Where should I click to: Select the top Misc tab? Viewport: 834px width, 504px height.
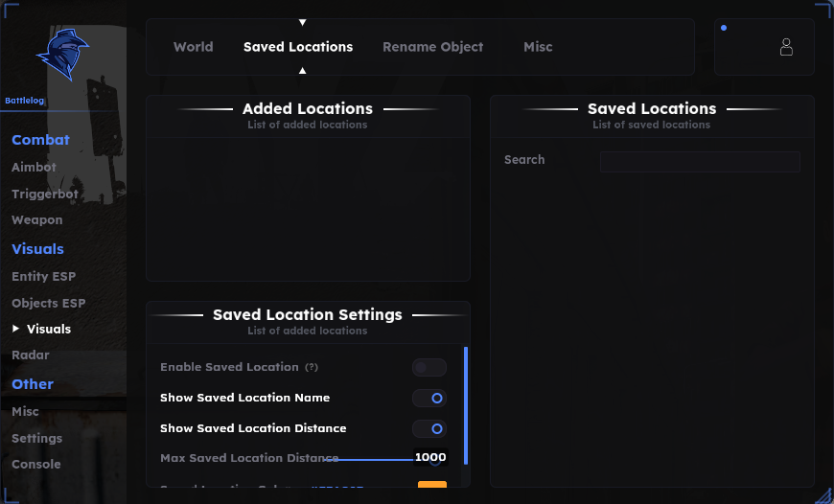coord(538,47)
